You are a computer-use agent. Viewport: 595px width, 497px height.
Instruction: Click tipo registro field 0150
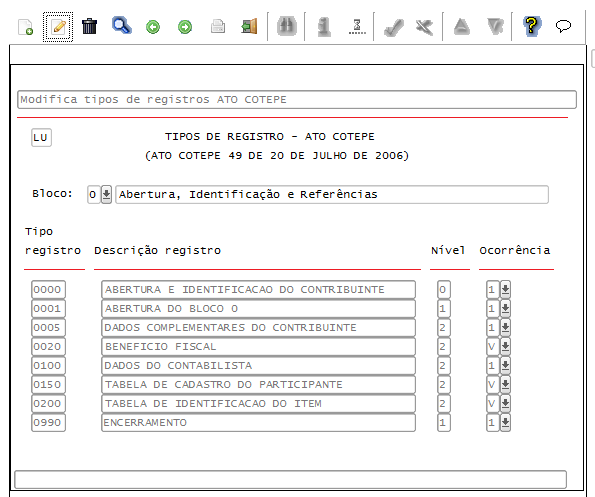point(49,384)
